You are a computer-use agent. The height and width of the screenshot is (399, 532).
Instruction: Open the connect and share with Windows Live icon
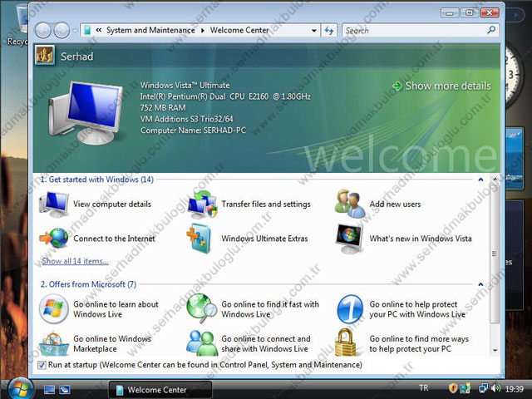(202, 343)
